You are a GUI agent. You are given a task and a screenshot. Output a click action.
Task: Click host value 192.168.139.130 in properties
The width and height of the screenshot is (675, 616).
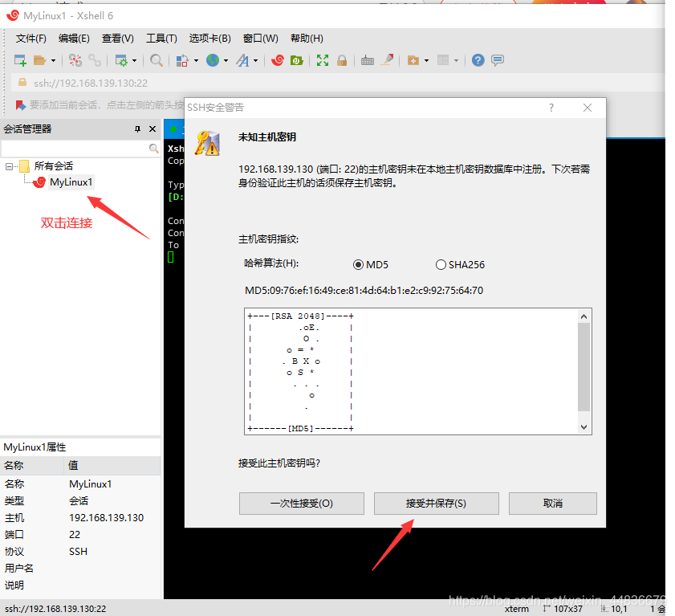pyautogui.click(x=106, y=518)
